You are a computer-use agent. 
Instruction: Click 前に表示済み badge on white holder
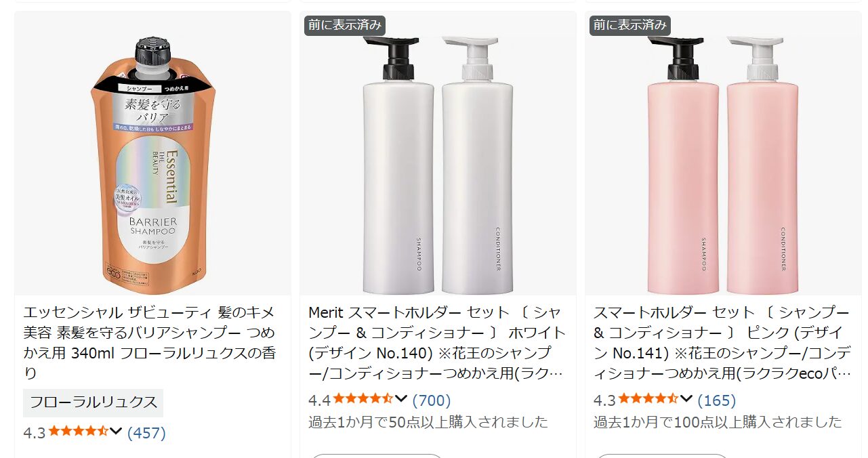pyautogui.click(x=345, y=26)
